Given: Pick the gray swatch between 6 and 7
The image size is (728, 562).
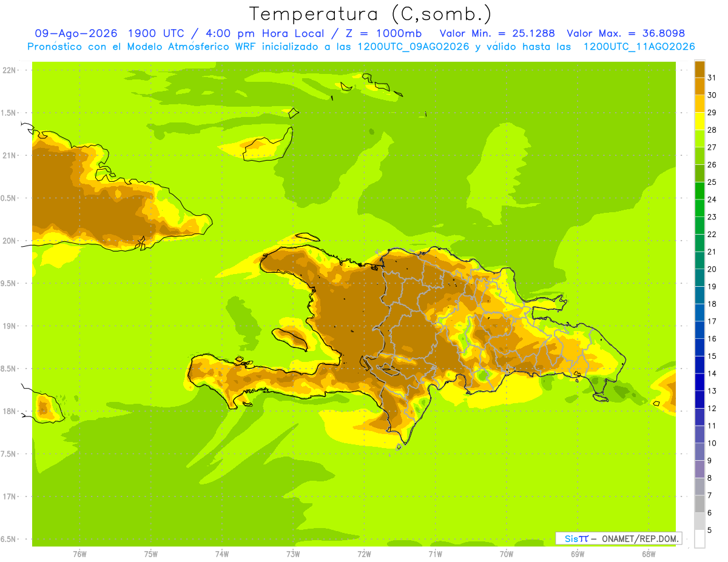Looking at the screenshot, I should (699, 504).
